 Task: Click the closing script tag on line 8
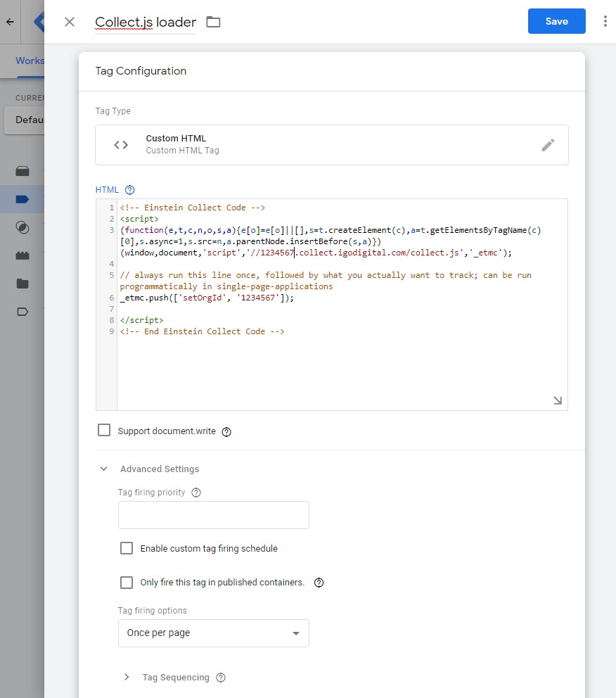[141, 320]
